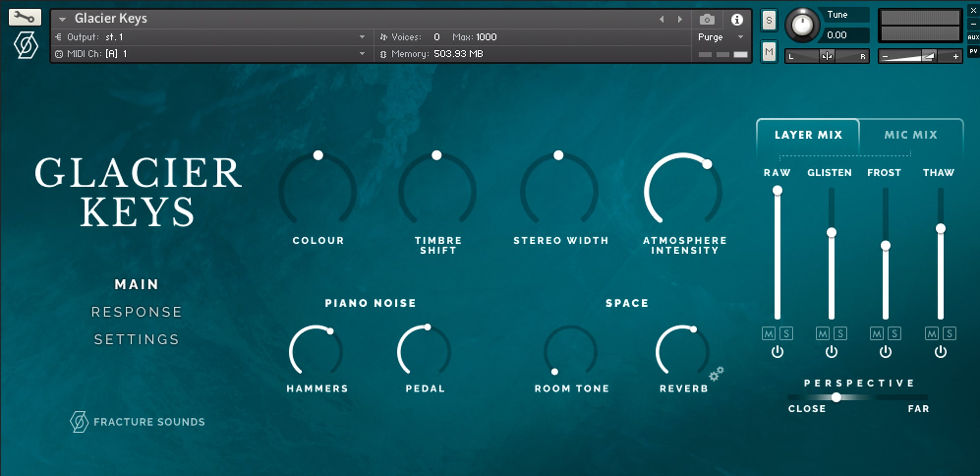Go to the previous instrument with the left arrow
980x476 pixels.
click(662, 19)
